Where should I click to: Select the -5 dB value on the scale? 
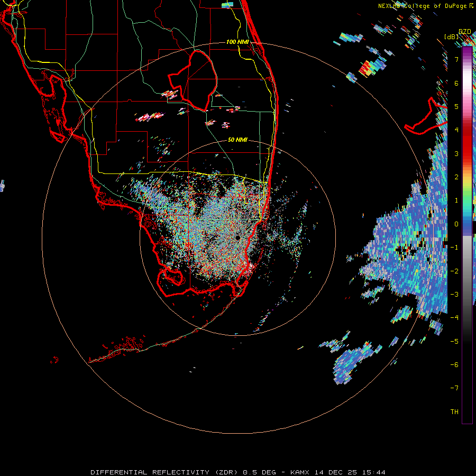[x=454, y=342]
